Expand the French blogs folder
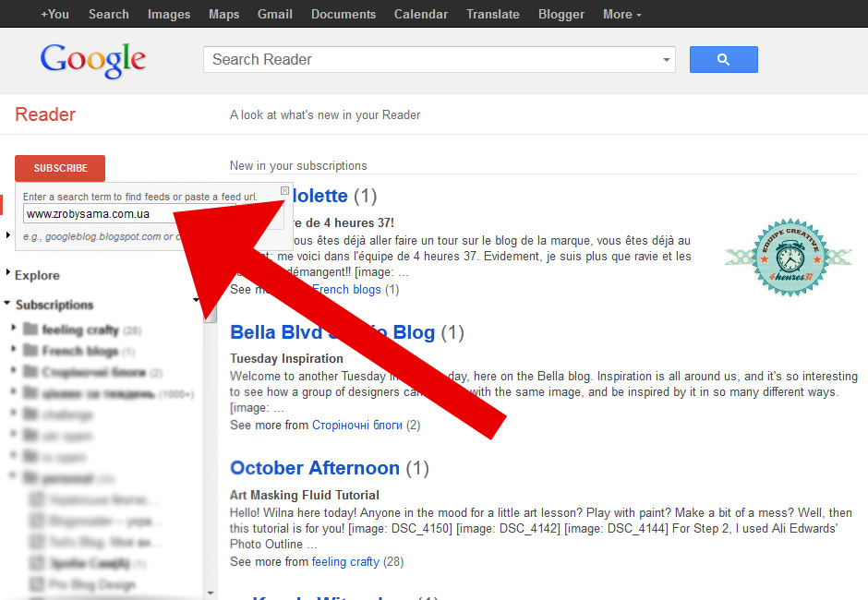The image size is (868, 600). [13, 349]
